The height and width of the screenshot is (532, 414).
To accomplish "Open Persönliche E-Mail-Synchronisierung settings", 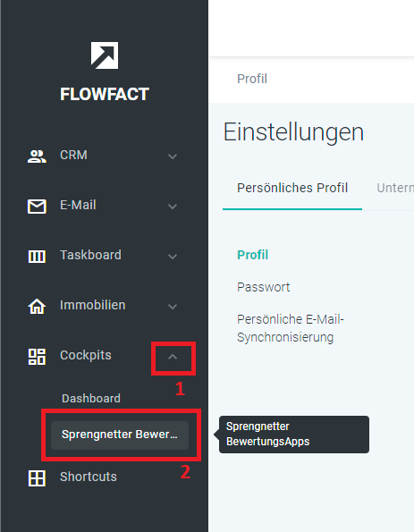I will coord(291,328).
